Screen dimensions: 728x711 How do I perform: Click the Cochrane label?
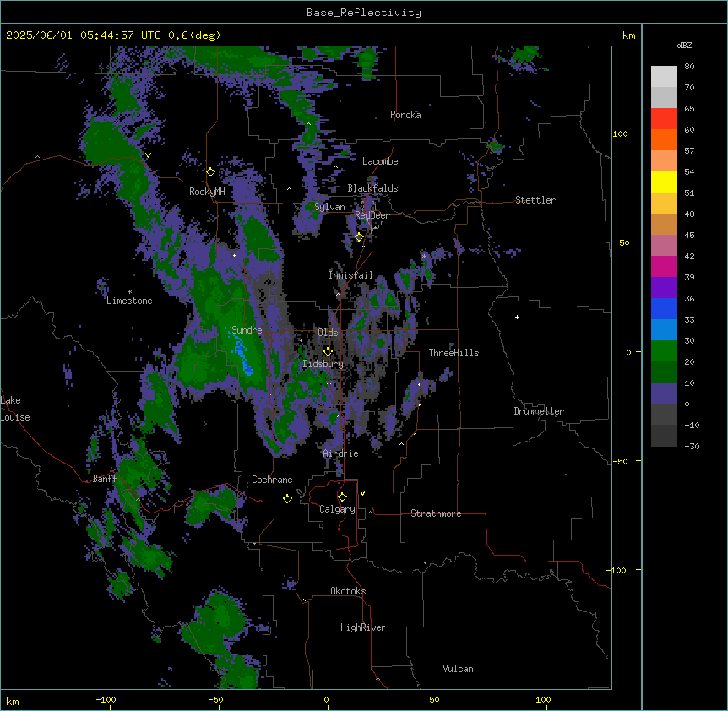pyautogui.click(x=272, y=480)
